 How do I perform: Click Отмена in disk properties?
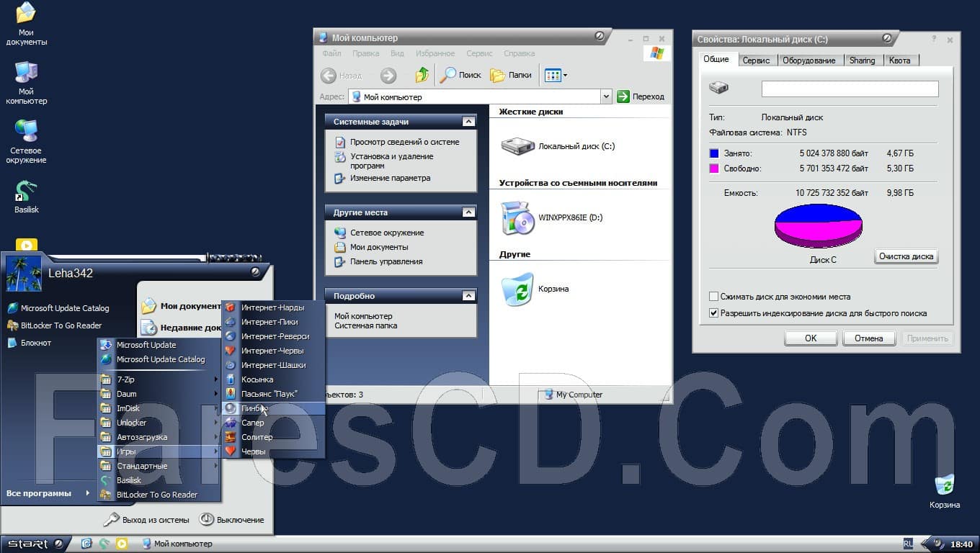pos(868,338)
